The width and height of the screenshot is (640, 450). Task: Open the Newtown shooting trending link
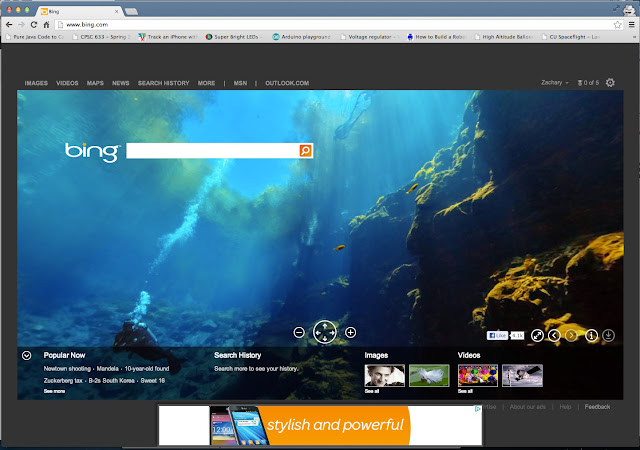pos(67,369)
